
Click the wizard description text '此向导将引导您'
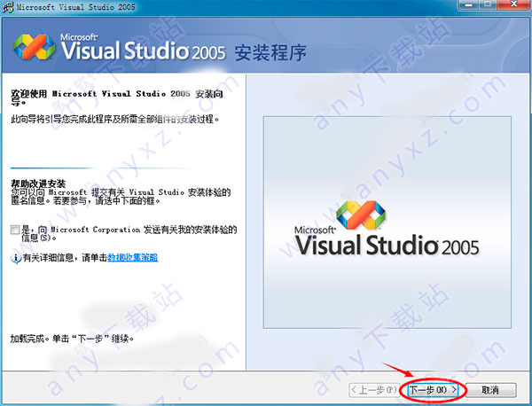click(114, 119)
